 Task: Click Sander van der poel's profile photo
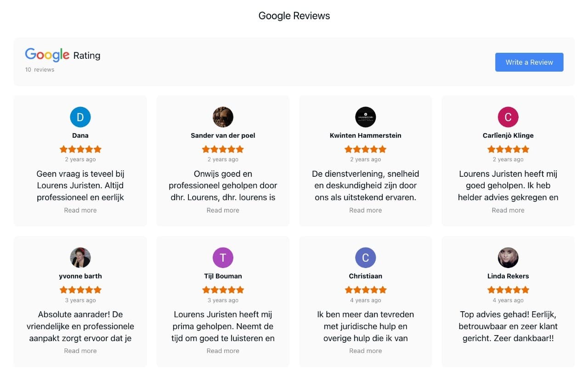point(223,117)
